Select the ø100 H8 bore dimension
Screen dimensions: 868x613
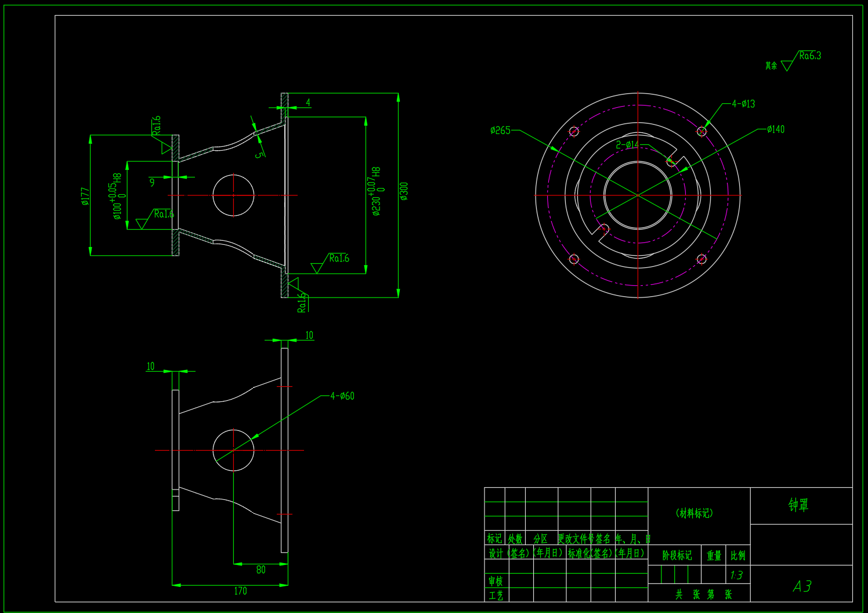[x=117, y=196]
